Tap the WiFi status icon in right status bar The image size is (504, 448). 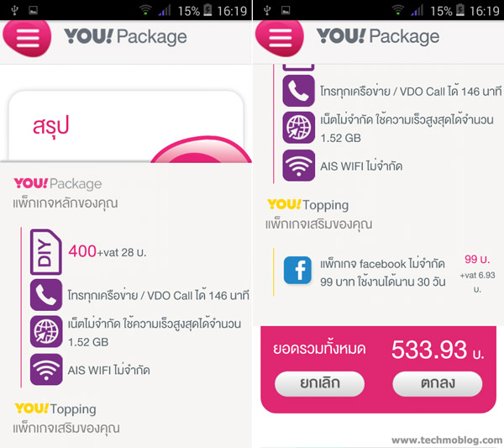[398, 10]
